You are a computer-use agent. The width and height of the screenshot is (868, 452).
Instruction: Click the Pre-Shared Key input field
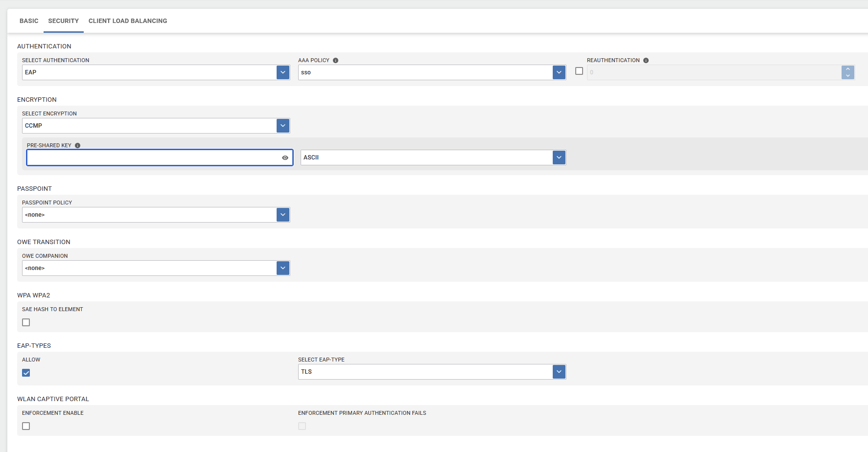160,158
